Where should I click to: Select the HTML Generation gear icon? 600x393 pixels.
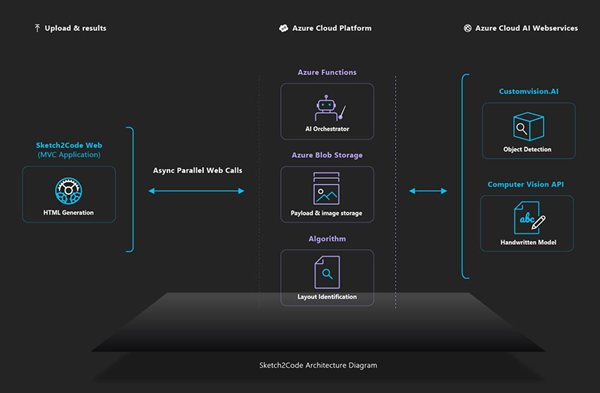coord(68,191)
